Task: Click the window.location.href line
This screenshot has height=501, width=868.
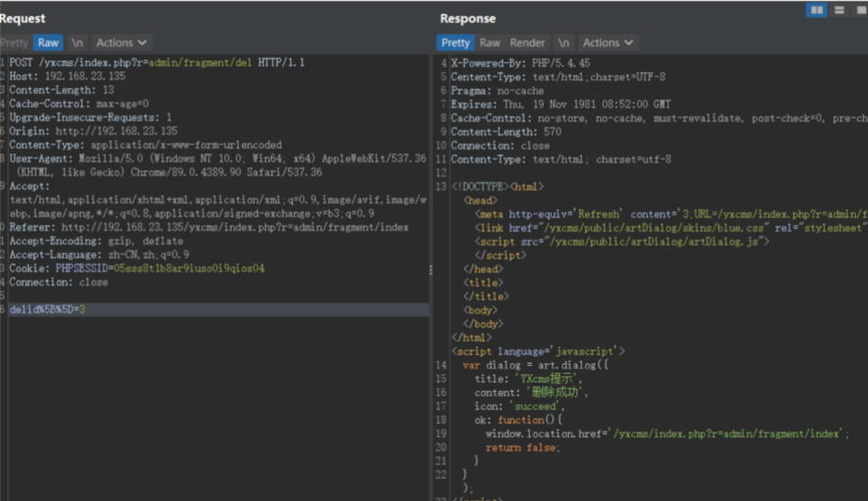Action: click(668, 434)
